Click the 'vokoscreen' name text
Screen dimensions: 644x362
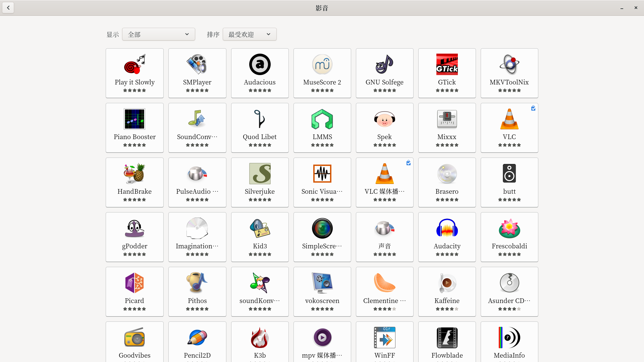(322, 301)
